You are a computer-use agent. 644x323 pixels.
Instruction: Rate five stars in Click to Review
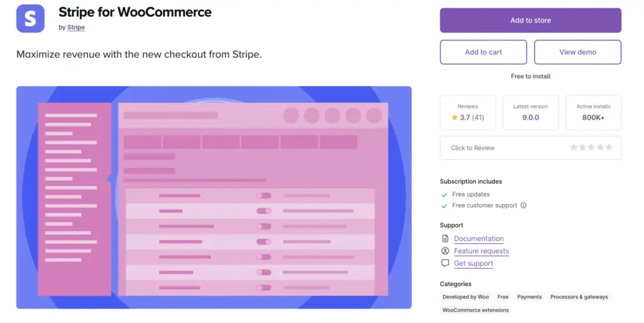609,147
